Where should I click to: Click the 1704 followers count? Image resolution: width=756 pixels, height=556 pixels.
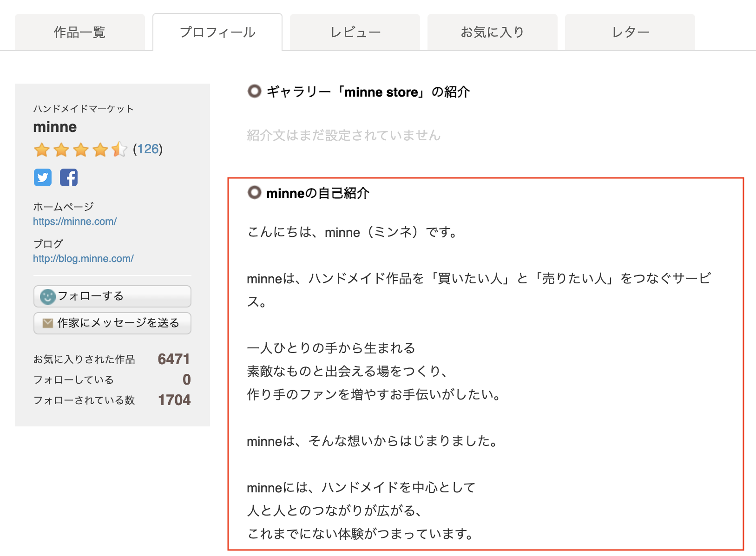(174, 400)
